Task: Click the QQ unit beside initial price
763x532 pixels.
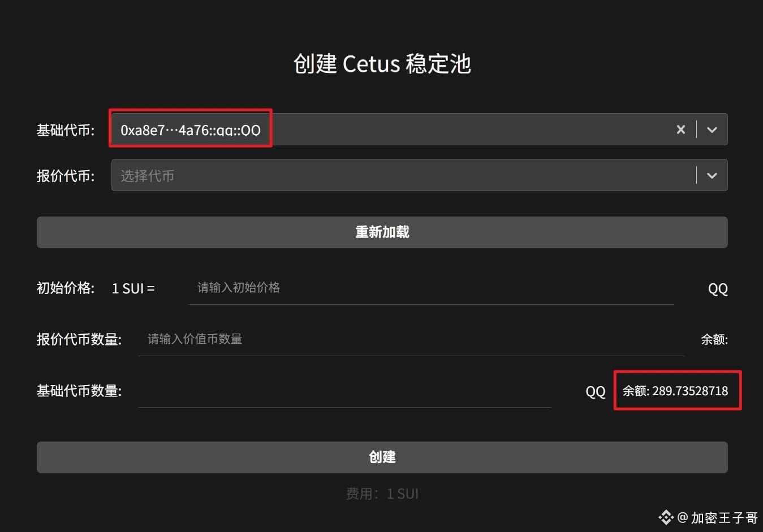Action: tap(718, 289)
